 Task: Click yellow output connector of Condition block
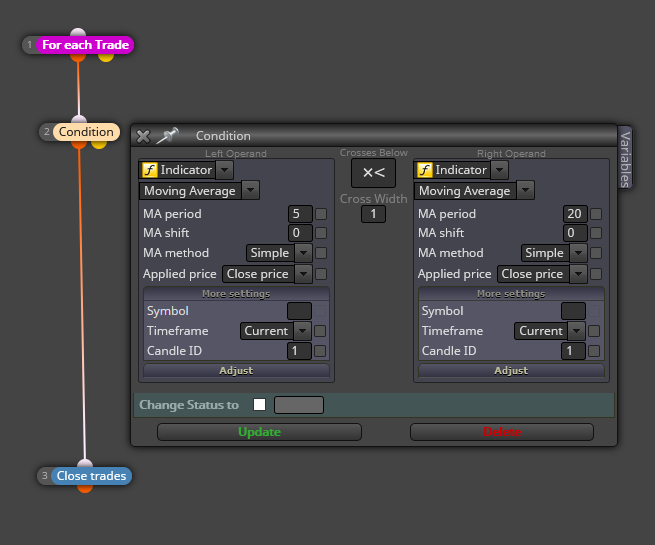click(99, 144)
